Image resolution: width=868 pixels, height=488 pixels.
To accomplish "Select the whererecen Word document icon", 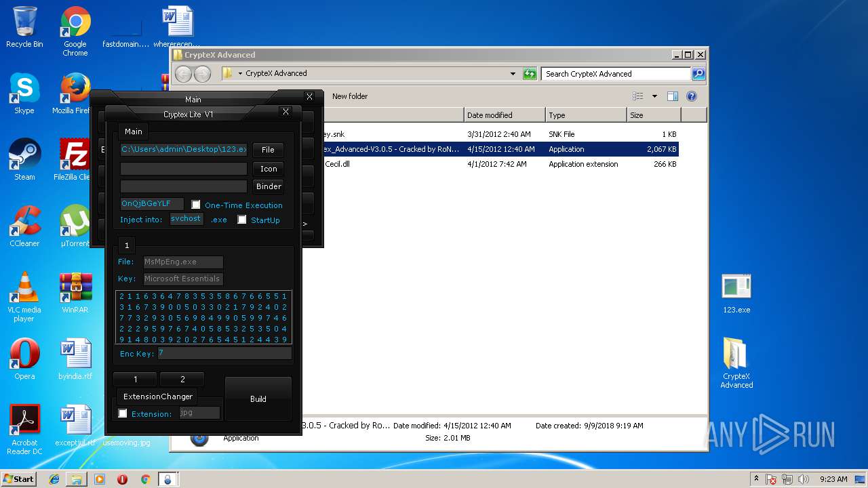I will point(178,27).
